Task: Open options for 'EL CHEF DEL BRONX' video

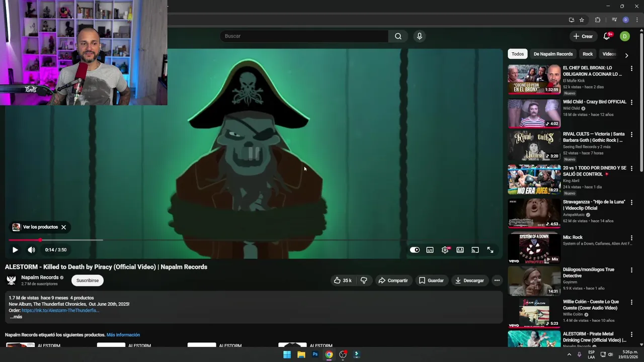Action: [x=631, y=68]
